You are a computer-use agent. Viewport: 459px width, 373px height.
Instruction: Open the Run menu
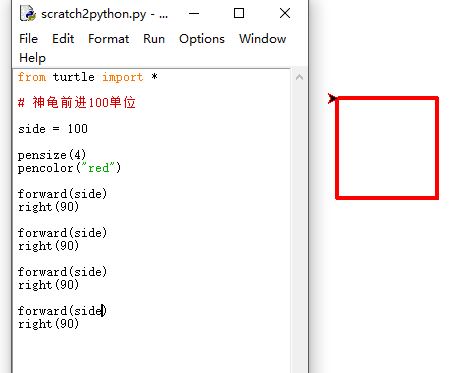tap(154, 39)
